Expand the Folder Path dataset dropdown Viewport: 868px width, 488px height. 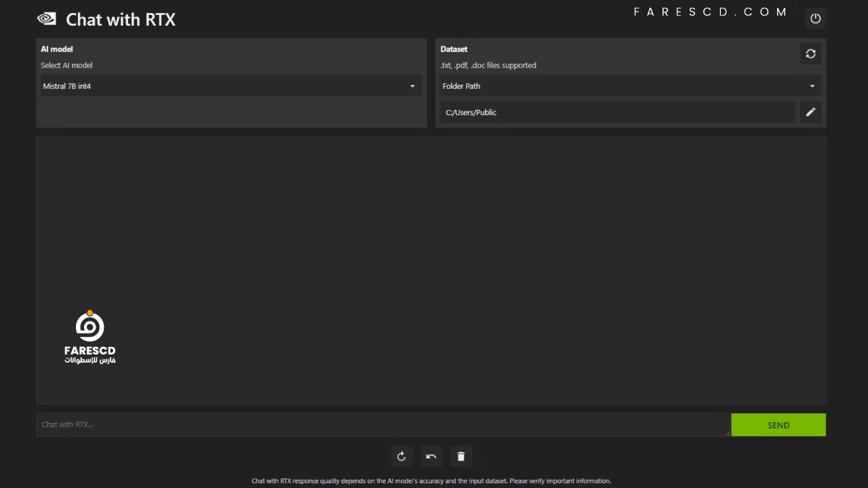coord(629,86)
